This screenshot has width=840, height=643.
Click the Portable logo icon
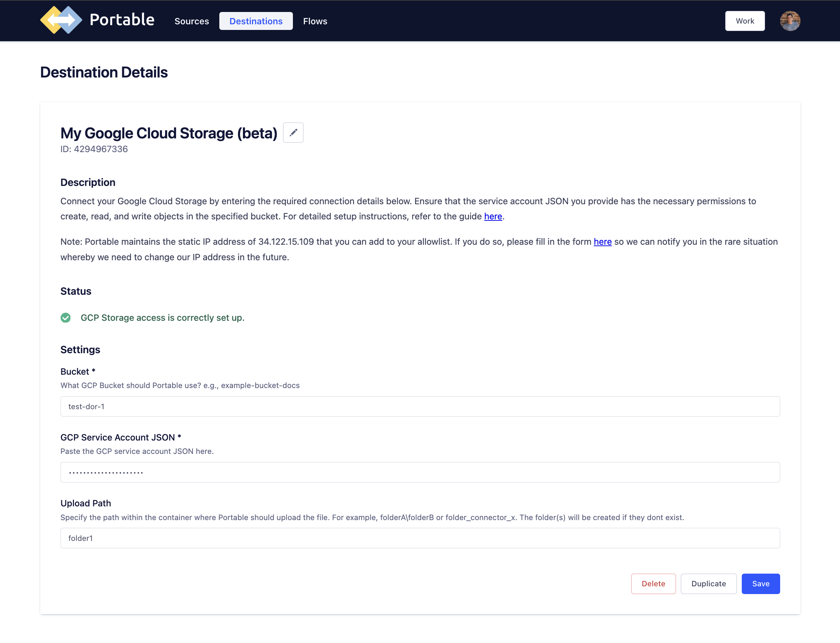[x=61, y=20]
